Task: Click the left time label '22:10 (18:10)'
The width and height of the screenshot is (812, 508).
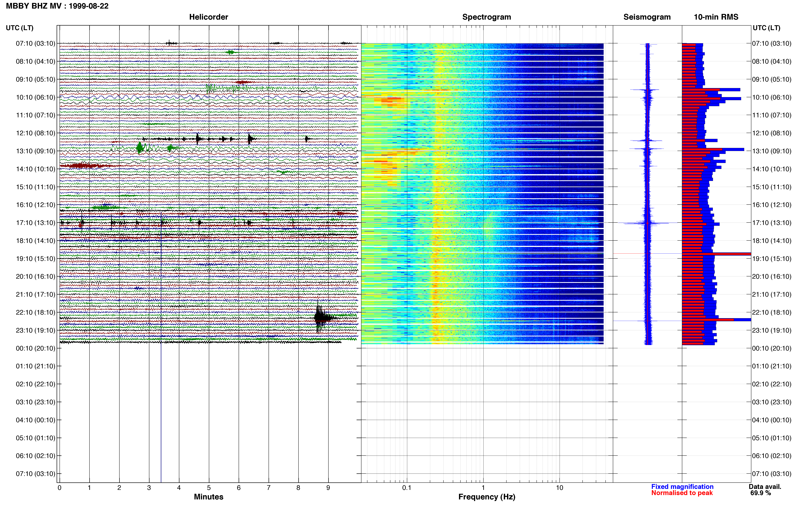Action: (36, 313)
